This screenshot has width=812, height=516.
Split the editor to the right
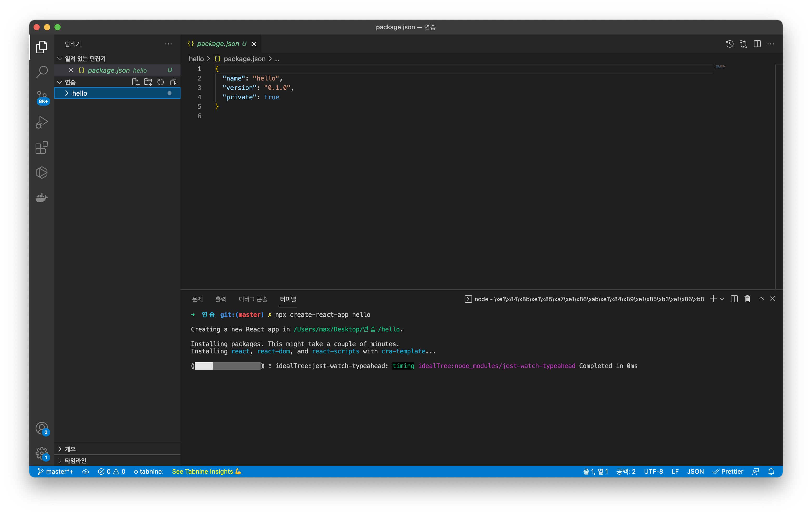coord(757,44)
